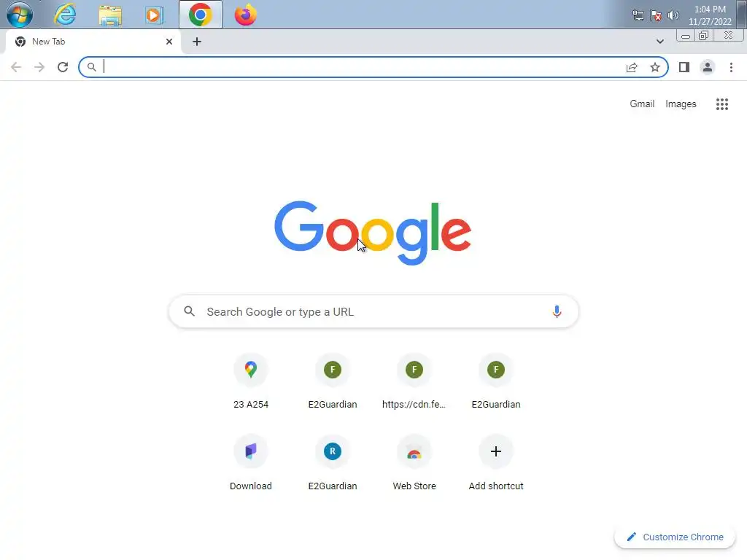Open the Chrome three-dot menu
747x560 pixels.
(731, 67)
